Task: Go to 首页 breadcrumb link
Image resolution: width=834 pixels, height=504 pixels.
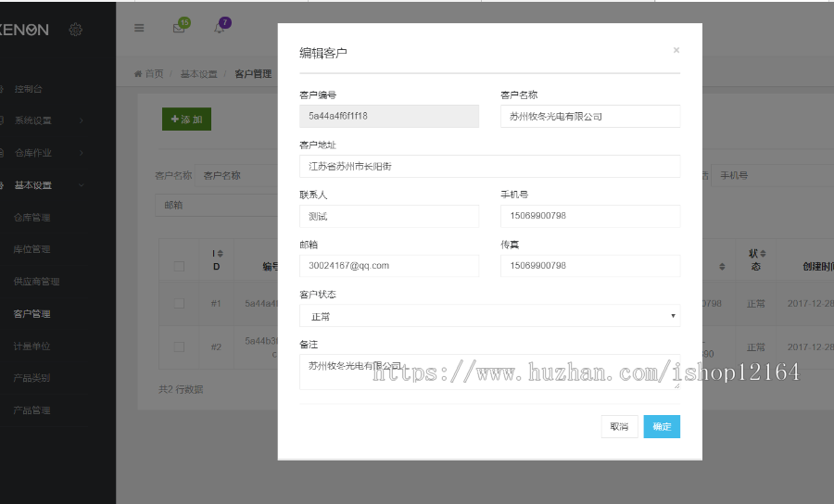Action: tap(154, 73)
